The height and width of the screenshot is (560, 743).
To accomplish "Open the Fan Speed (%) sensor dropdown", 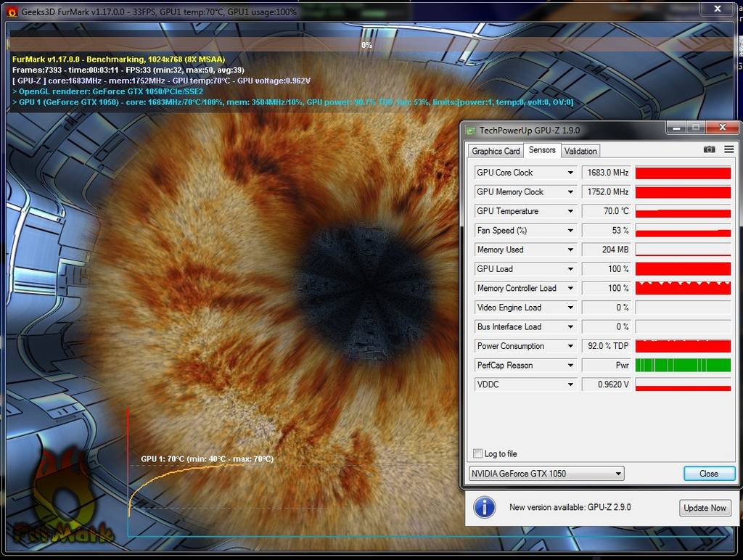I will [x=570, y=230].
